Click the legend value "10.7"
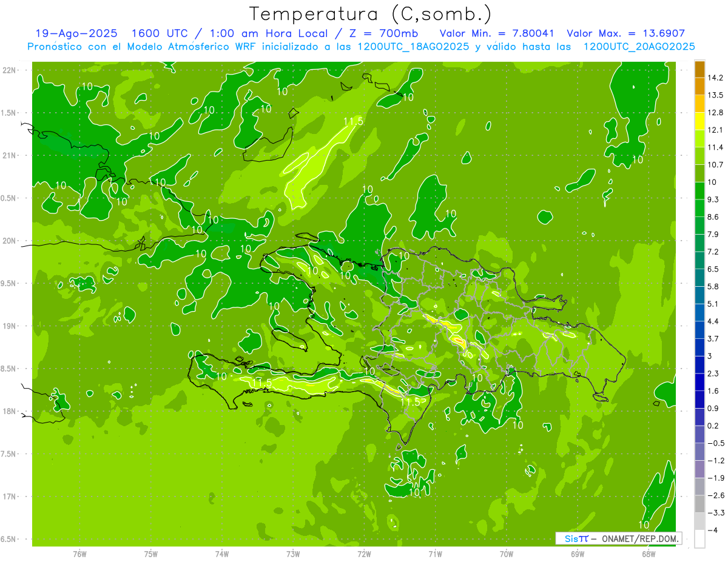728x562 pixels. click(x=715, y=165)
